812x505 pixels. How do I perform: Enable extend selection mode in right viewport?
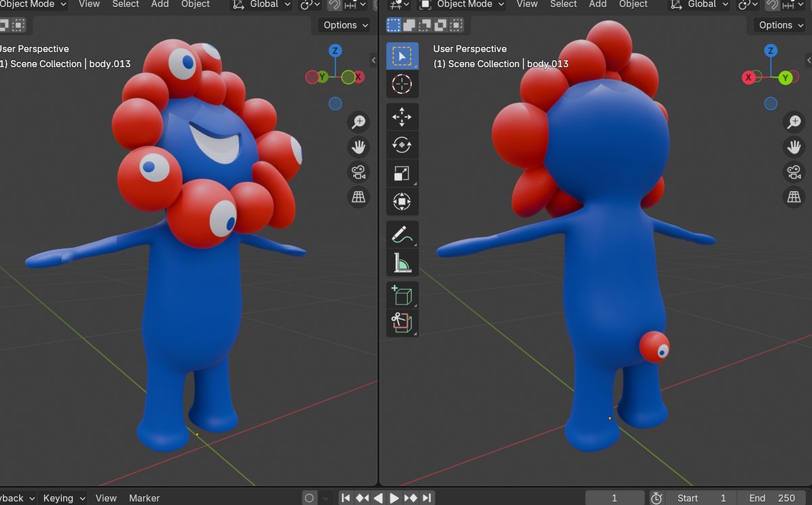[409, 25]
